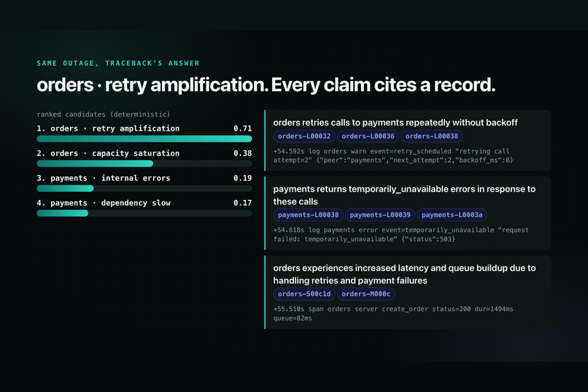Click the 'SAME OUTAGE, TRACEBACK'S ANSWER' label
The width and height of the screenshot is (588, 392).
click(118, 63)
